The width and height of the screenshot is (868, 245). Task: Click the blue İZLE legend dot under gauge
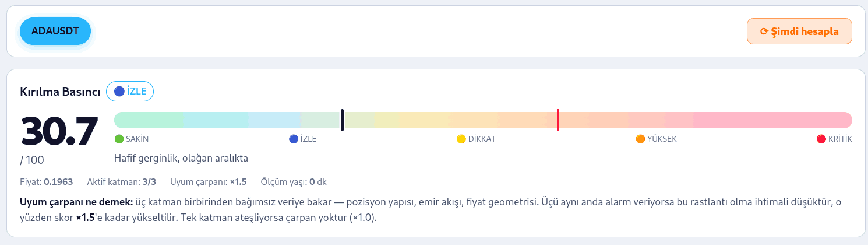294,139
